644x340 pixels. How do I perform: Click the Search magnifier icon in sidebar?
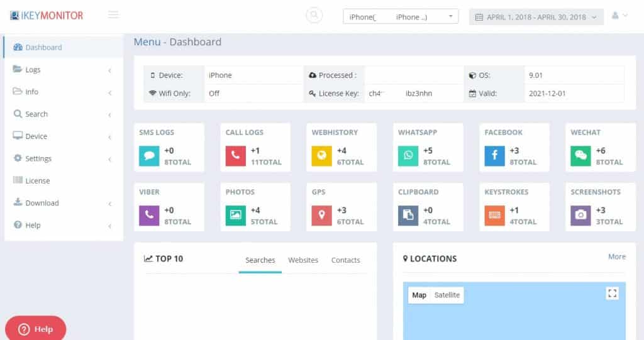18,114
